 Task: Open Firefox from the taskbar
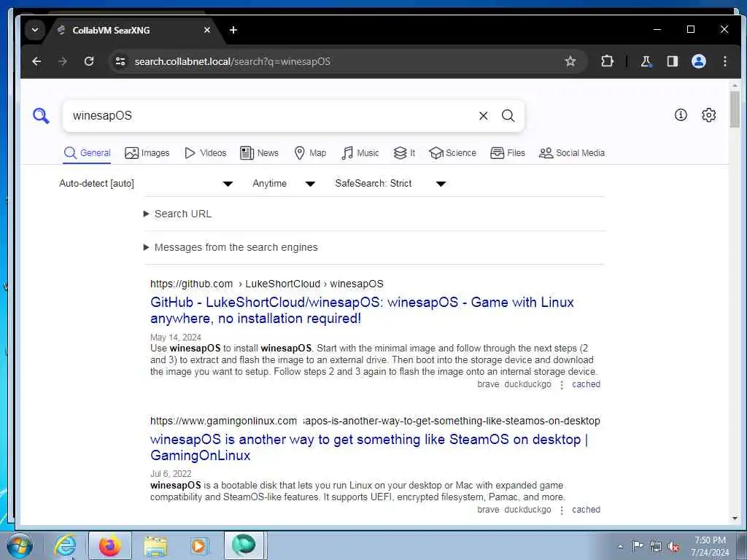click(x=110, y=545)
